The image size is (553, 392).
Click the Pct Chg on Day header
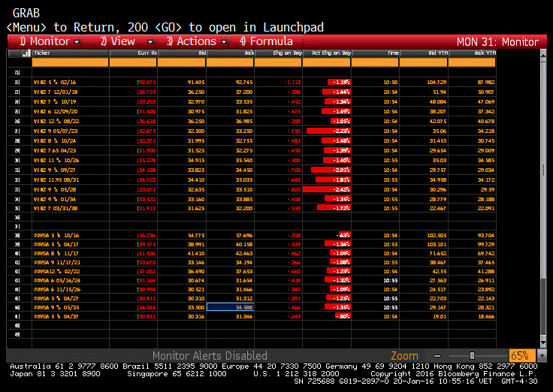(x=327, y=53)
